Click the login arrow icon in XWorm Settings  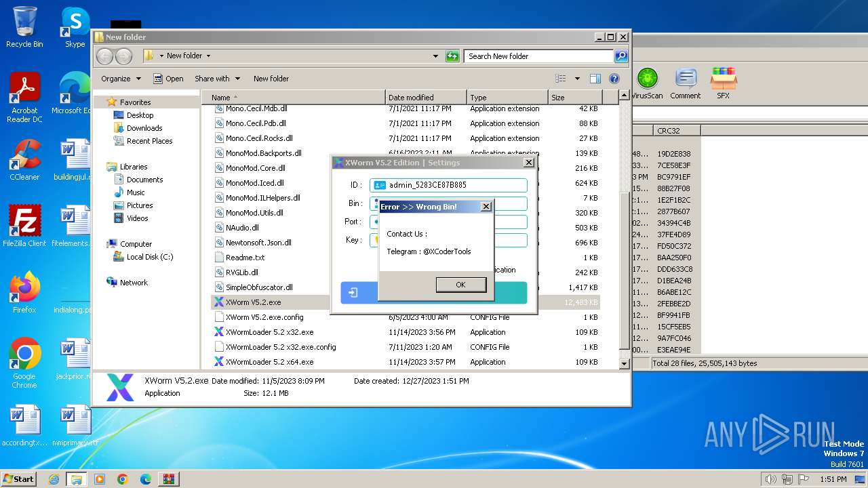pyautogui.click(x=353, y=293)
